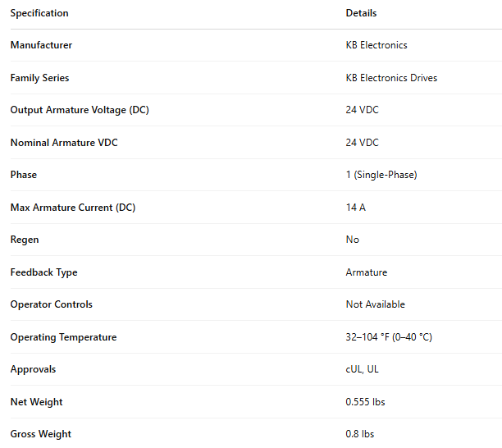Image resolution: width=502 pixels, height=448 pixels.
Task: Click the 24 VDC value for Nominal Armature VDC
Action: point(362,143)
